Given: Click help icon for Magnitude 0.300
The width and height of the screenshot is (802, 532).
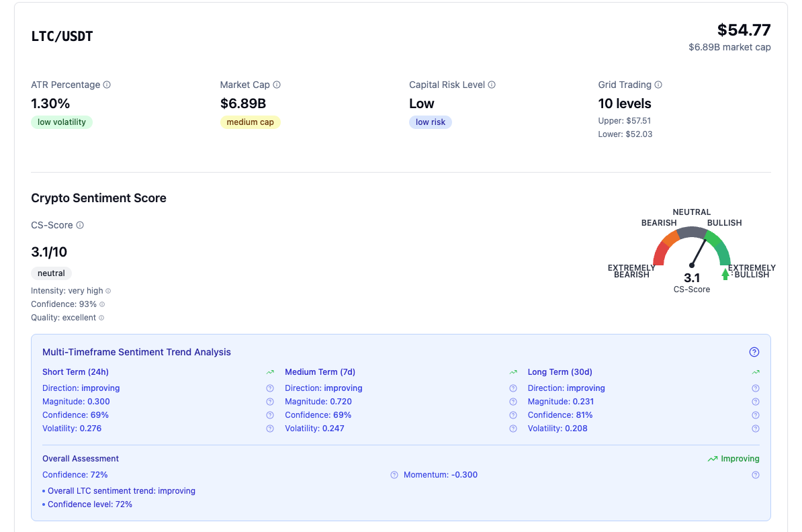Looking at the screenshot, I should pyautogui.click(x=270, y=402).
